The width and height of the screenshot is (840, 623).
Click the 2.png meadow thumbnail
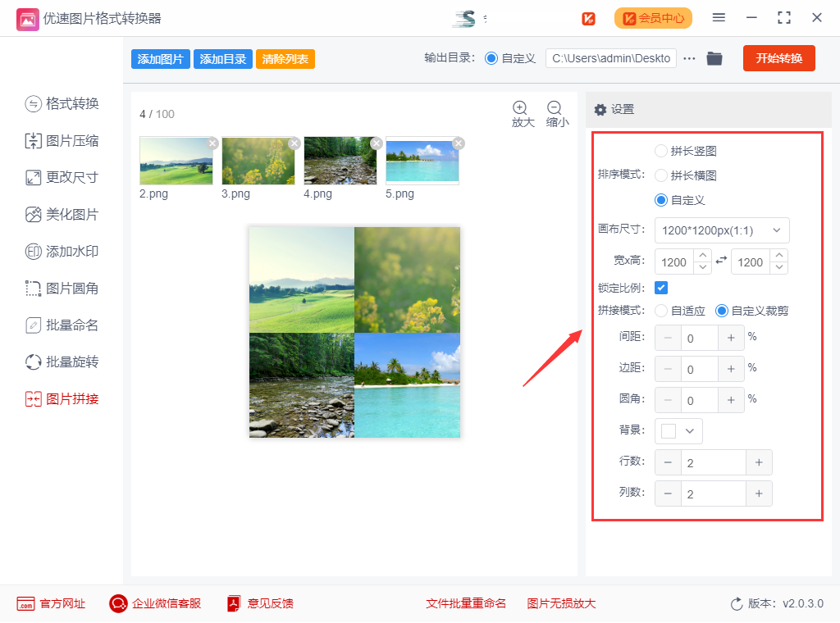[176, 161]
